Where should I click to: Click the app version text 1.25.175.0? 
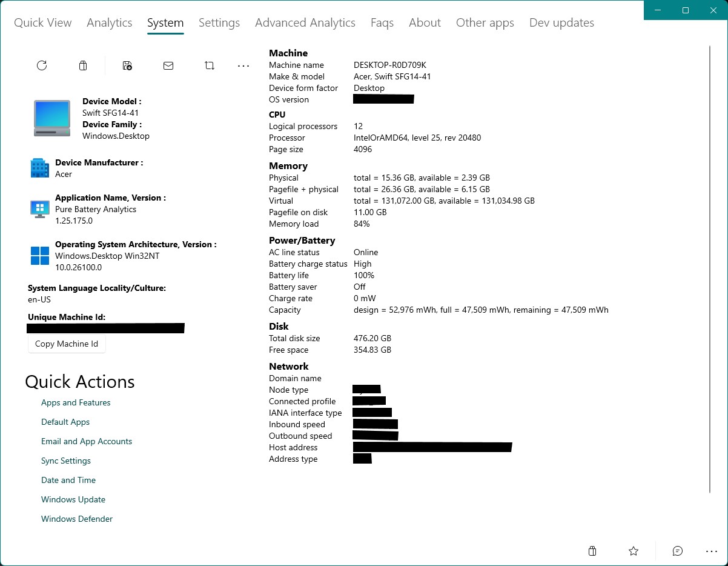tap(74, 221)
